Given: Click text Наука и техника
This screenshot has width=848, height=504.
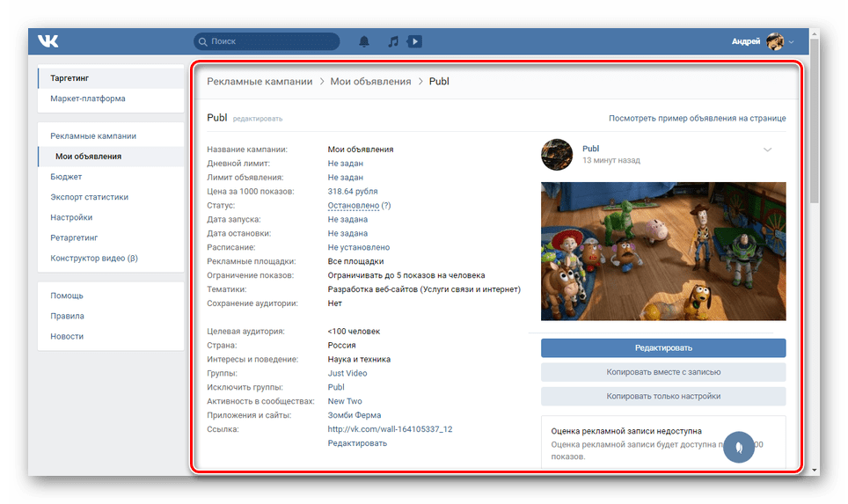Looking at the screenshot, I should [x=359, y=359].
